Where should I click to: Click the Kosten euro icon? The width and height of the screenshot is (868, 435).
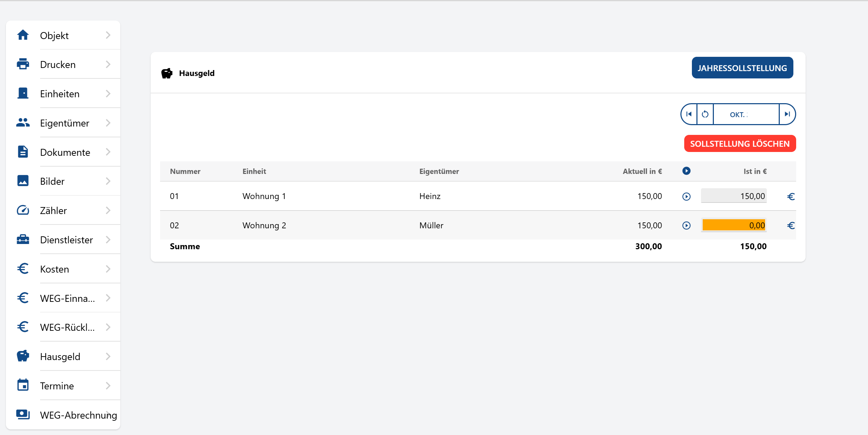23,269
